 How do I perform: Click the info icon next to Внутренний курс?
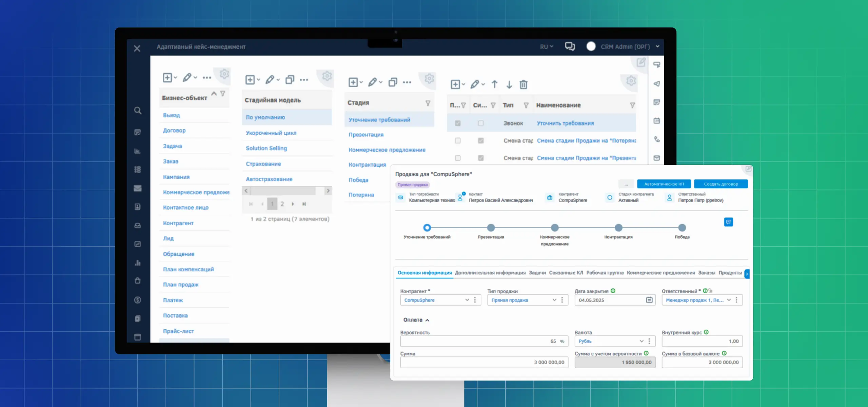(706, 332)
